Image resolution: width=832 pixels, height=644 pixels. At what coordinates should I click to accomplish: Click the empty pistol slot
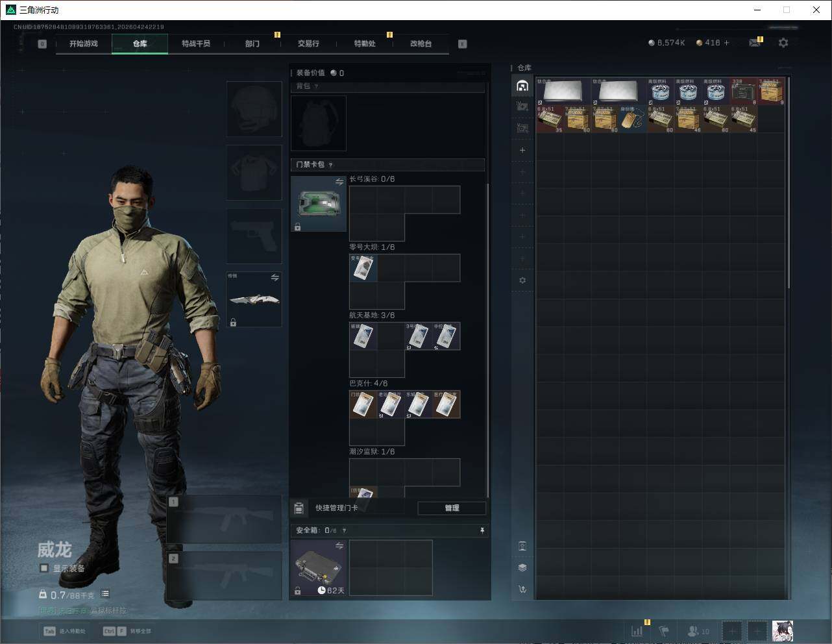[x=254, y=236]
